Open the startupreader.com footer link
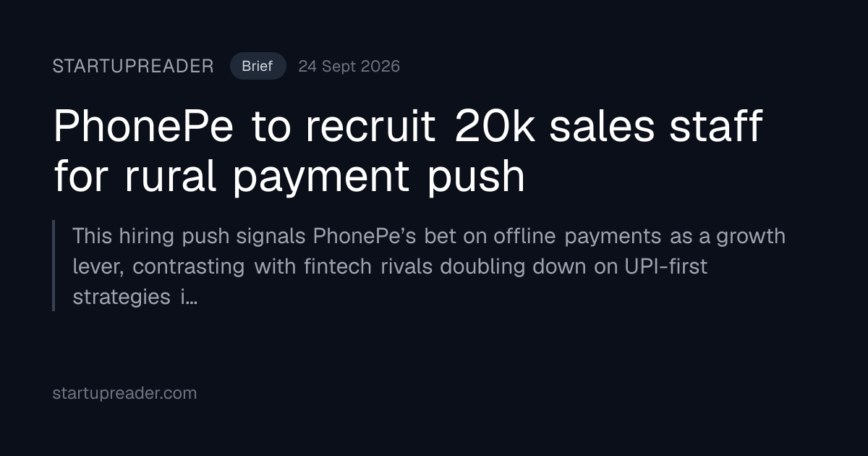 click(124, 393)
